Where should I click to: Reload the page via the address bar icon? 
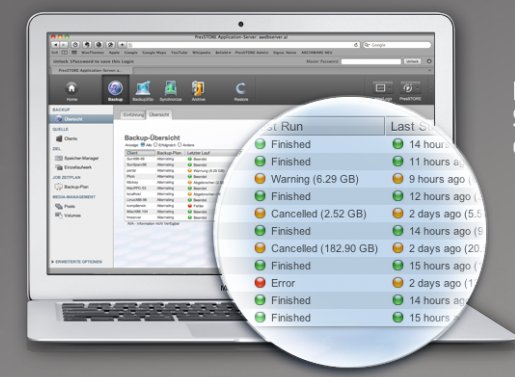click(x=356, y=45)
